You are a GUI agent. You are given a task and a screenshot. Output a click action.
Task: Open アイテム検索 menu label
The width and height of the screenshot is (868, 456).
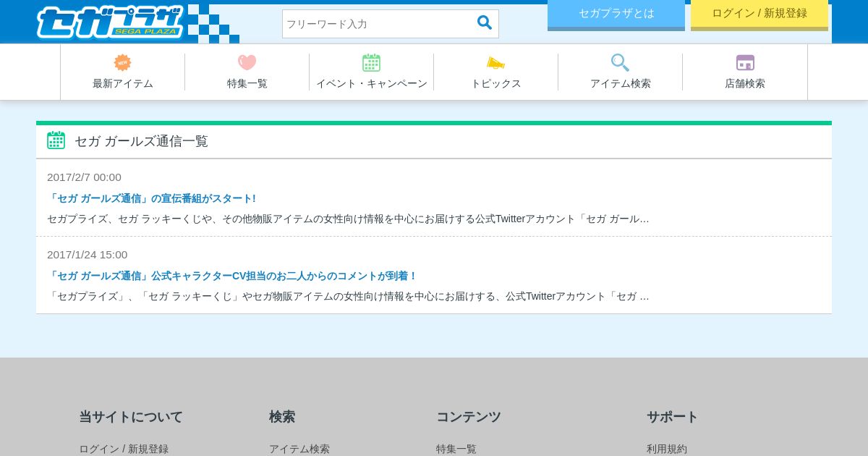(x=621, y=83)
